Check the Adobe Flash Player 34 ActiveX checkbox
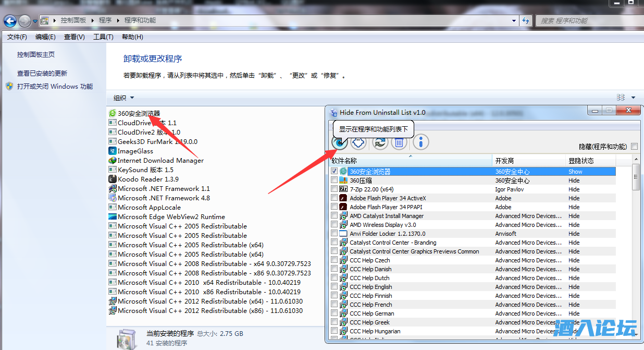 click(334, 198)
